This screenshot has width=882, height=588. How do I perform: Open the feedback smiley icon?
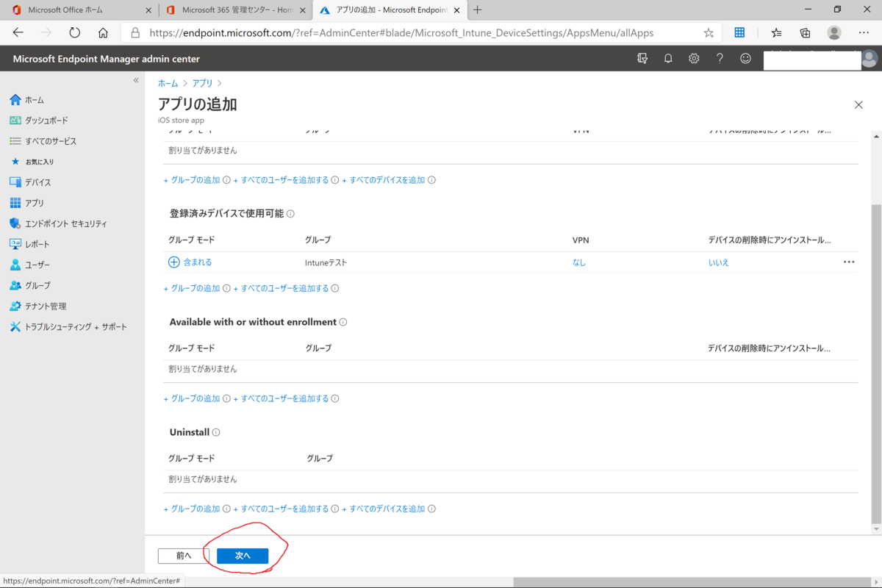tap(745, 58)
